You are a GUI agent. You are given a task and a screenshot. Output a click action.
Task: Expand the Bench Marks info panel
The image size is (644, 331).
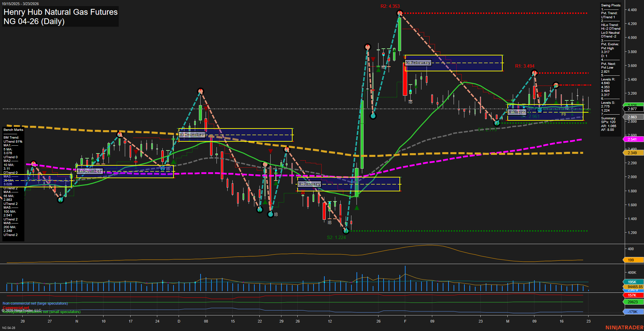point(13,129)
